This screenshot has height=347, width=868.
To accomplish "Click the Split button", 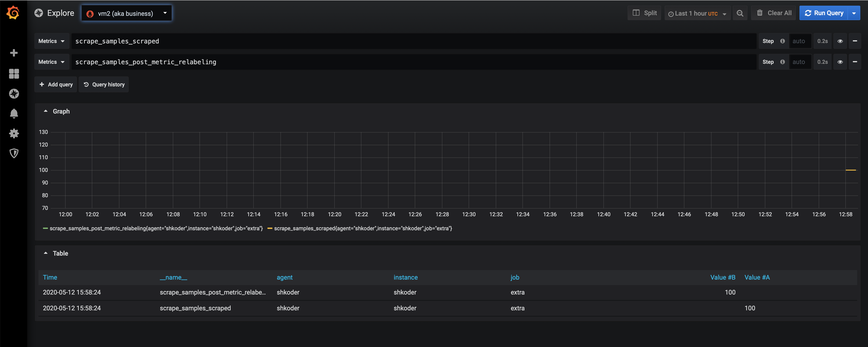I will 644,13.
